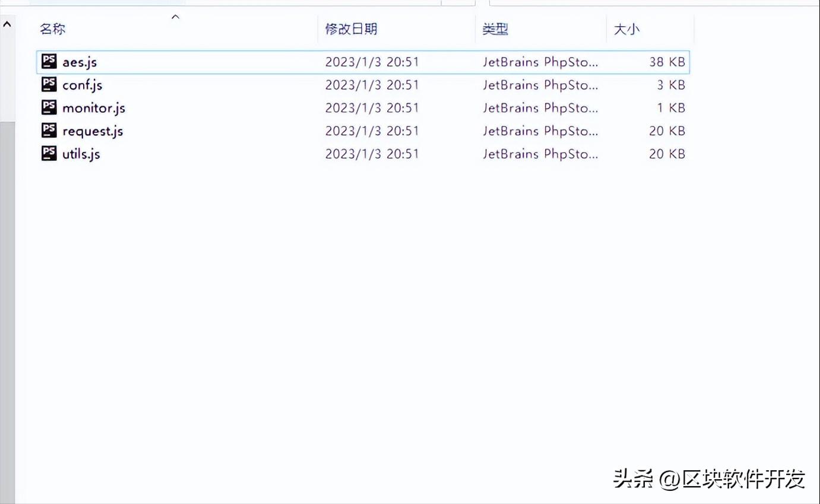Click the PhpStorm icon for conf.js
This screenshot has height=504, width=820.
coord(49,84)
